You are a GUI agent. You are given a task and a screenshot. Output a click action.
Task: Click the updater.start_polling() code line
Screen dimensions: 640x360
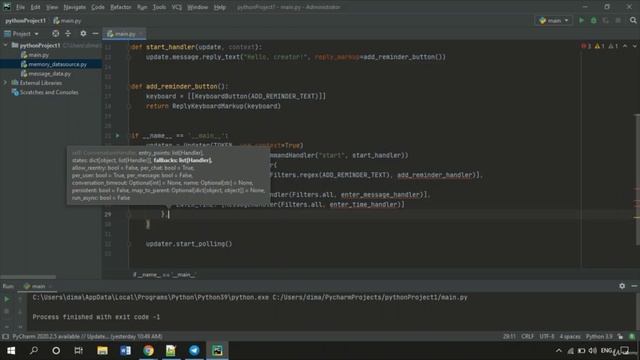189,244
